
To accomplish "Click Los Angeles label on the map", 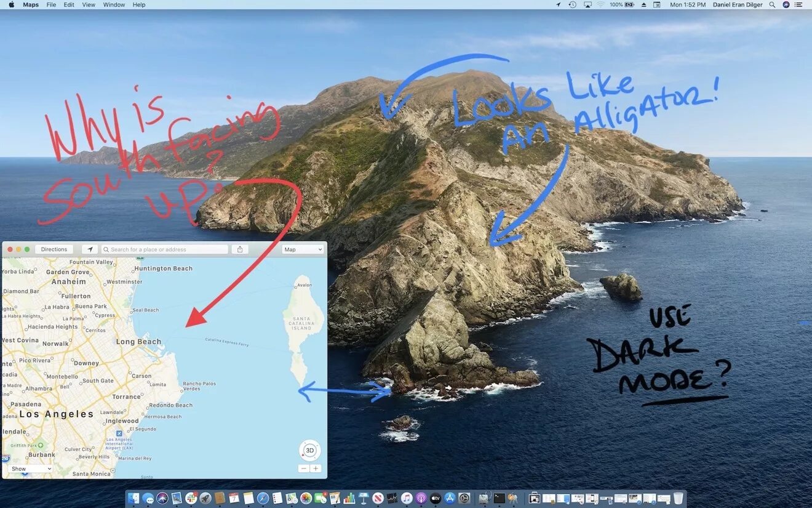I will (56, 414).
